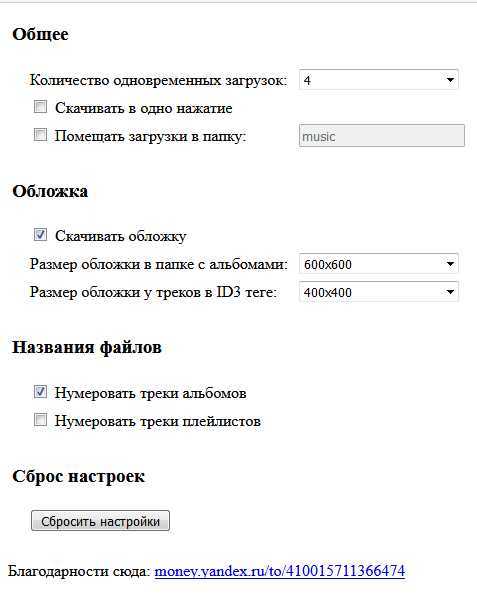Click the 'Помещать загрузки в папку:' label
477x611 pixels.
[150, 136]
